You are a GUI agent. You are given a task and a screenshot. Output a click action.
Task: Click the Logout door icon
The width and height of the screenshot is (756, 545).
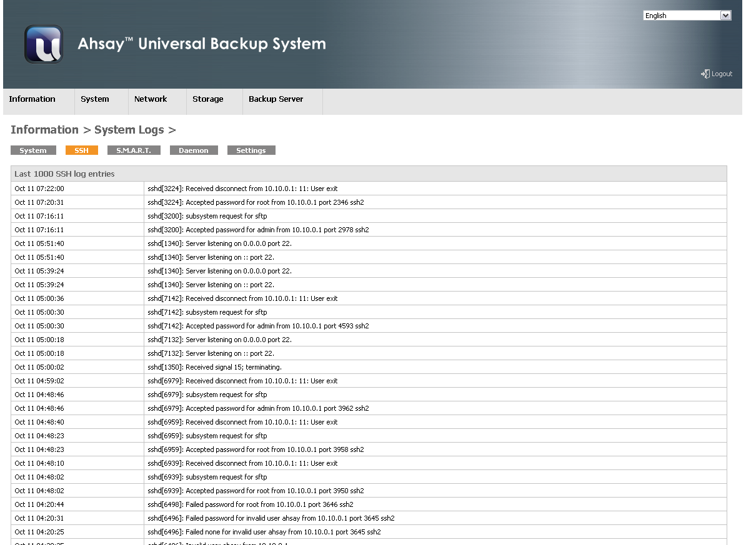click(x=705, y=74)
